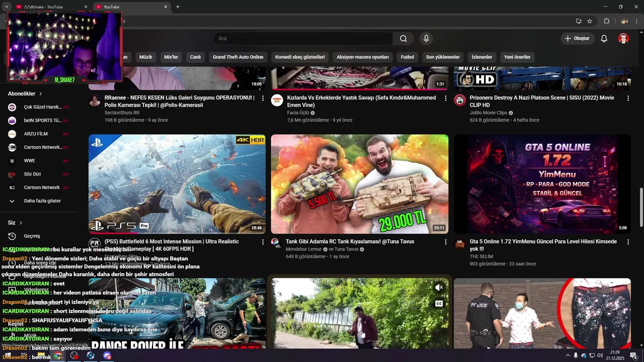Open the YouTube notifications bell

point(604,39)
